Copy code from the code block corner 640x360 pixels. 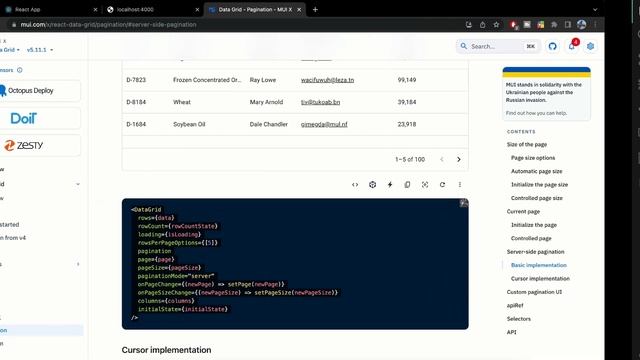[464, 203]
